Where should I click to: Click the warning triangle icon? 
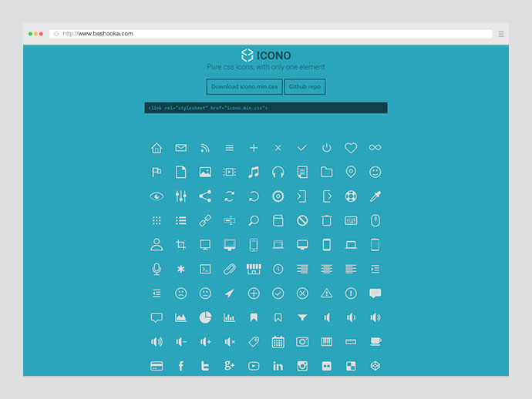point(326,293)
